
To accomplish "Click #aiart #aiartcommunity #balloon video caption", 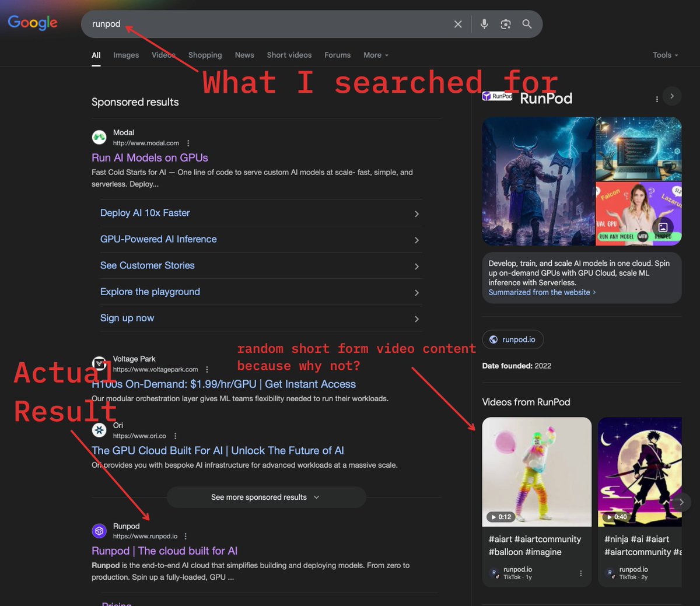I will (x=535, y=545).
